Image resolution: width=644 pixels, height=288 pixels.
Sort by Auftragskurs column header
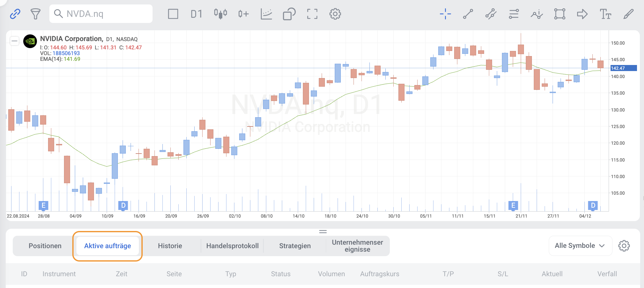coord(380,274)
